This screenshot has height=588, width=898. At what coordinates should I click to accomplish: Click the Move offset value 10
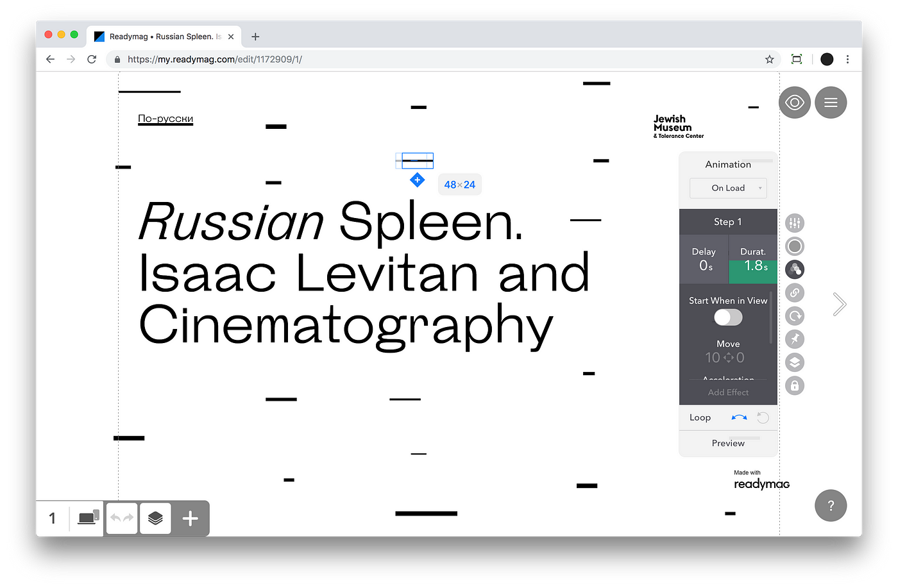pyautogui.click(x=713, y=358)
